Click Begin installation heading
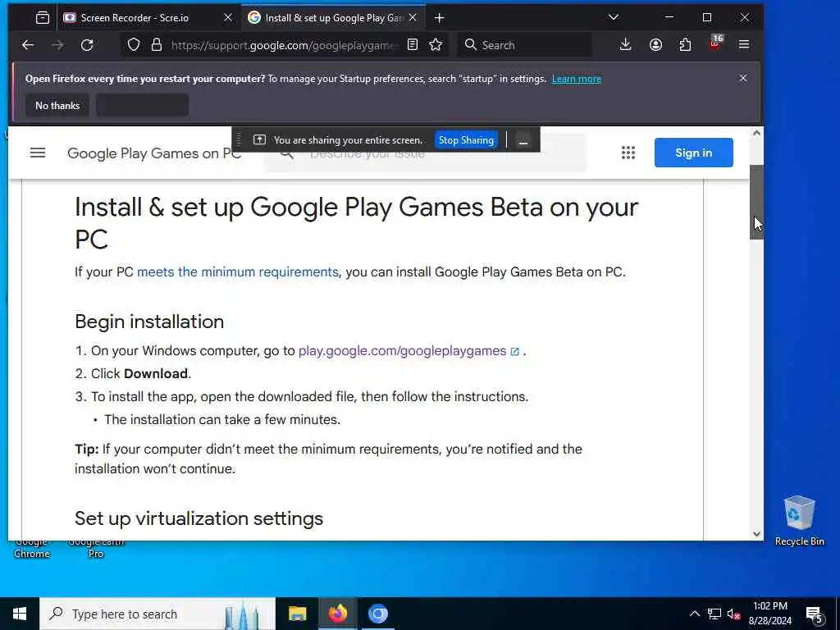Image resolution: width=840 pixels, height=630 pixels. (x=149, y=322)
